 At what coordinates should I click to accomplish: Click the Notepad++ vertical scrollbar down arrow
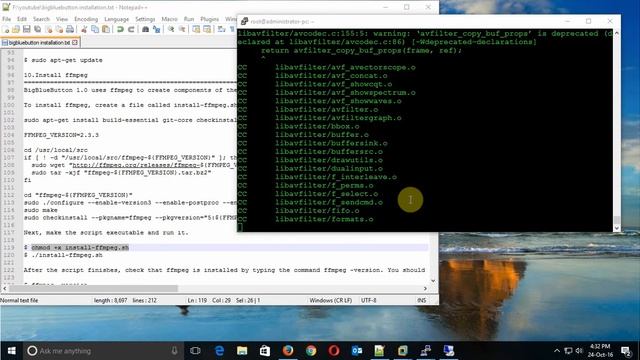tap(433, 281)
